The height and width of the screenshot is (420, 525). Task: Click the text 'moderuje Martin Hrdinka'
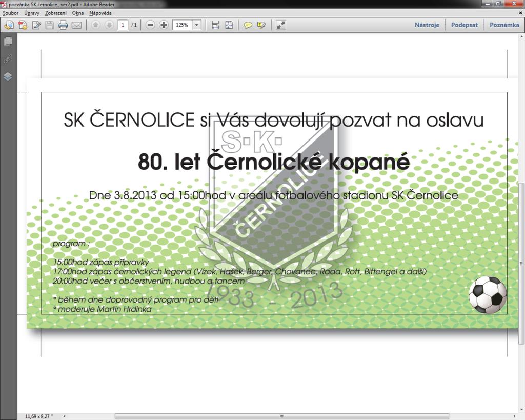click(105, 309)
